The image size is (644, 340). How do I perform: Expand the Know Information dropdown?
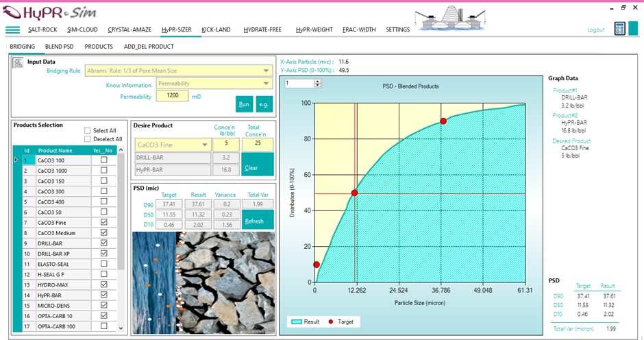click(x=266, y=84)
